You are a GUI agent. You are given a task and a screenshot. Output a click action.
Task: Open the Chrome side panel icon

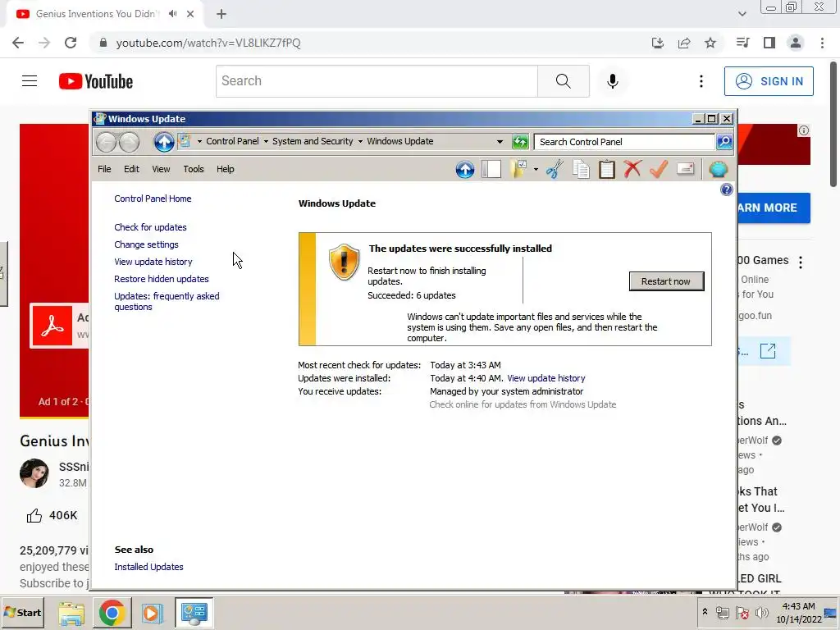(769, 43)
